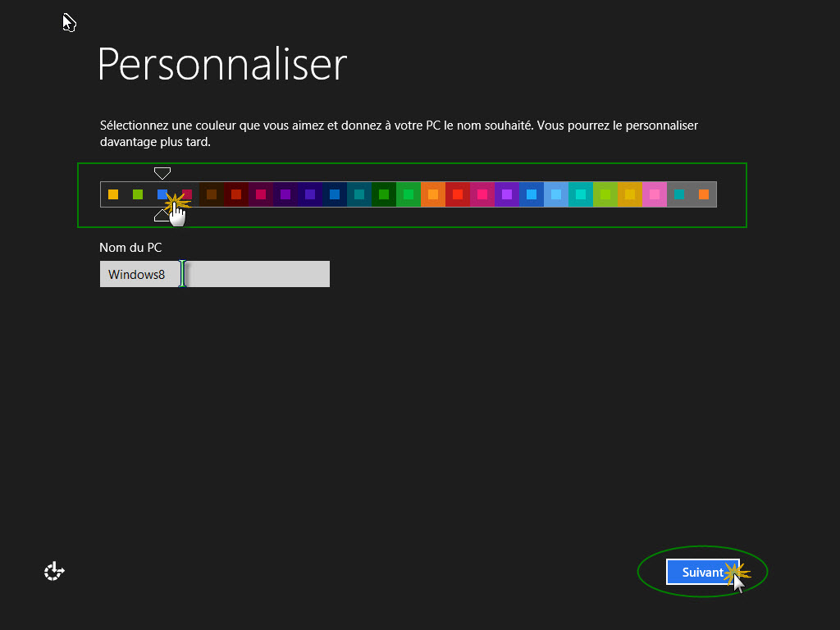Screen dimensions: 840x630
Task: Select the crimson swatch on dark gray background
Action: pos(187,194)
